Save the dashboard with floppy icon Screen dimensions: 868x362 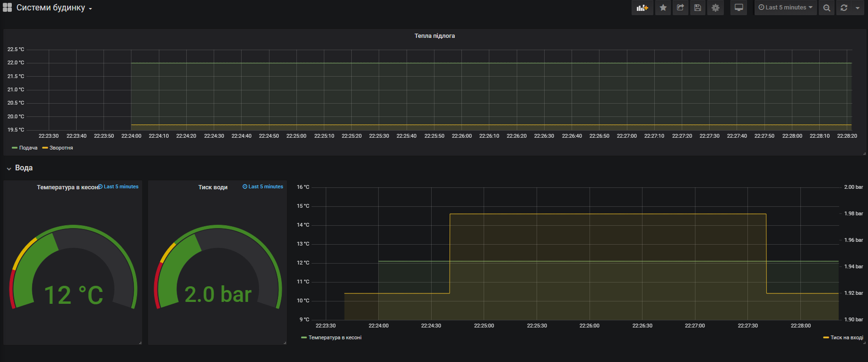coord(697,8)
